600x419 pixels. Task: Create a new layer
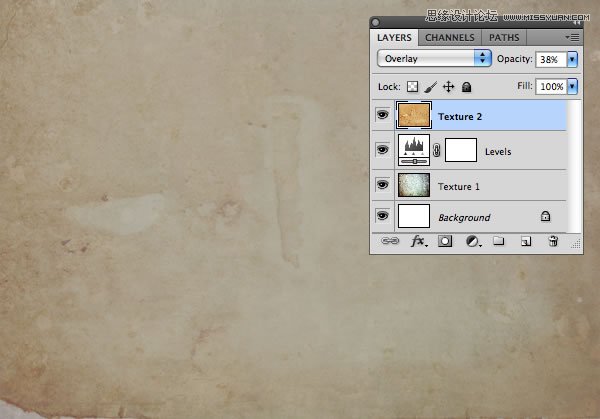(525, 241)
